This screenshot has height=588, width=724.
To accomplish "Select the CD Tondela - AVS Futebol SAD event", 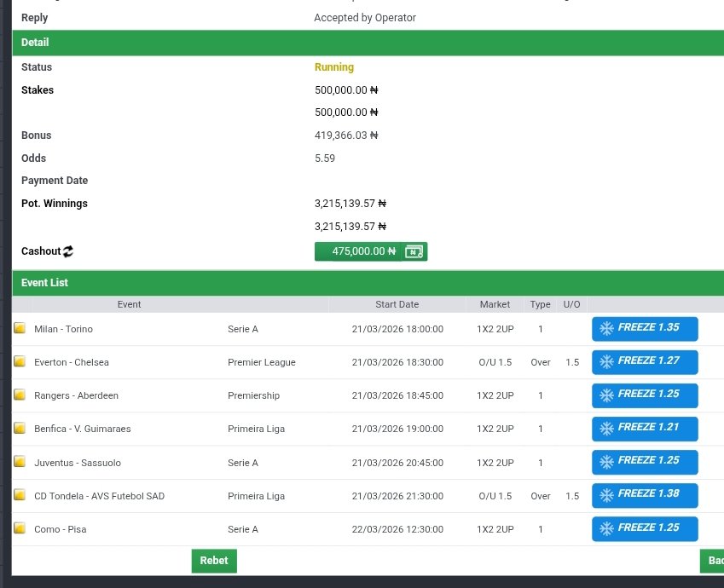I will (99, 496).
